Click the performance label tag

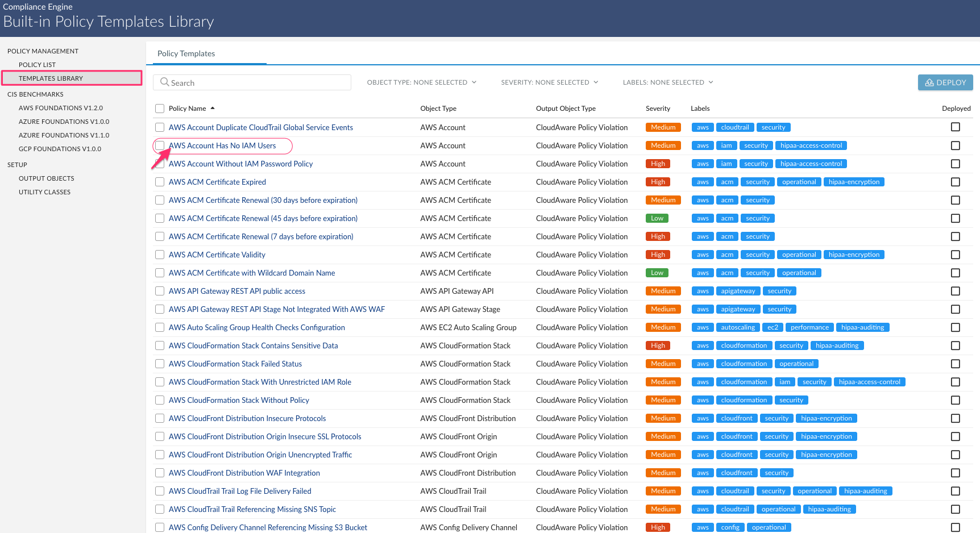pos(809,328)
